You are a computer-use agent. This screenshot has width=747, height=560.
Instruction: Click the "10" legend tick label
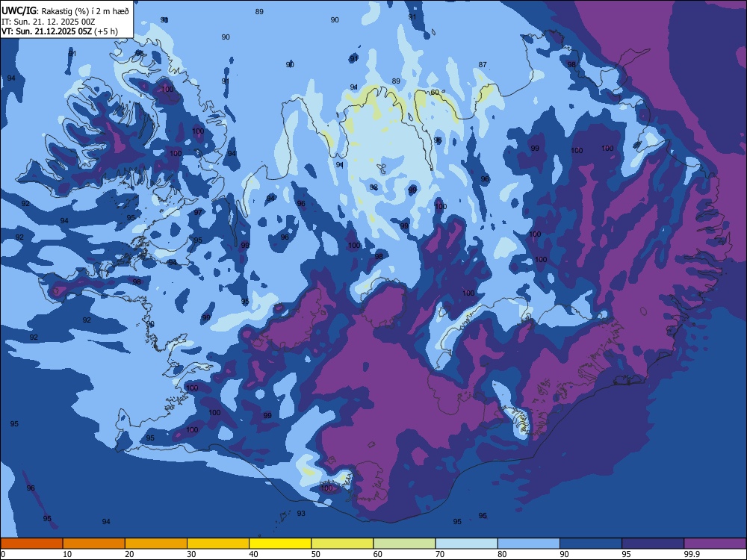[67, 554]
